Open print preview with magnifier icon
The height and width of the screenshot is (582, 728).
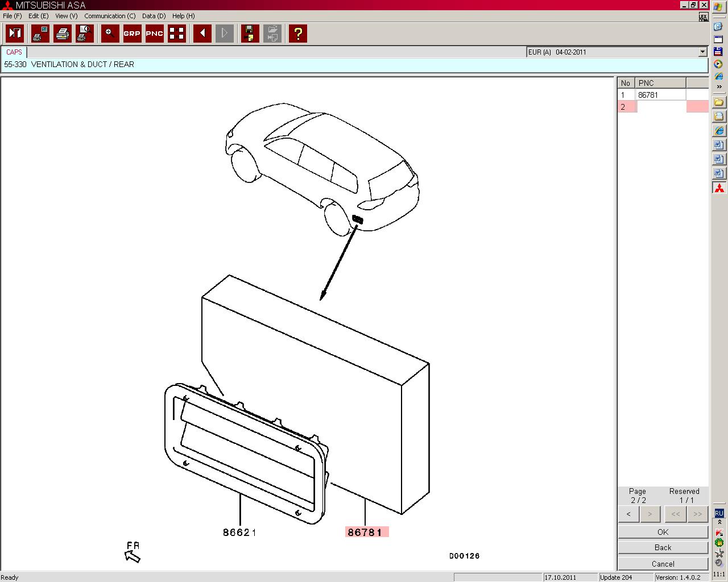(x=85, y=34)
